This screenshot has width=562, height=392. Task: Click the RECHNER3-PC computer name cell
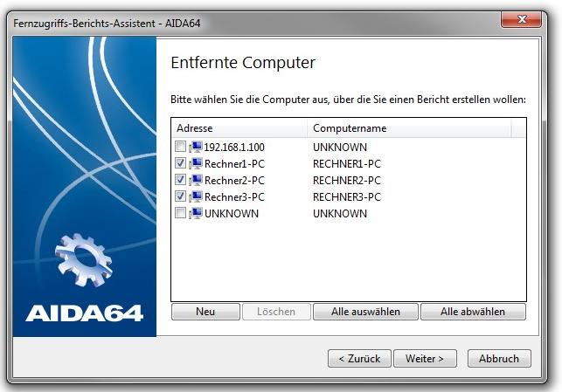point(347,197)
